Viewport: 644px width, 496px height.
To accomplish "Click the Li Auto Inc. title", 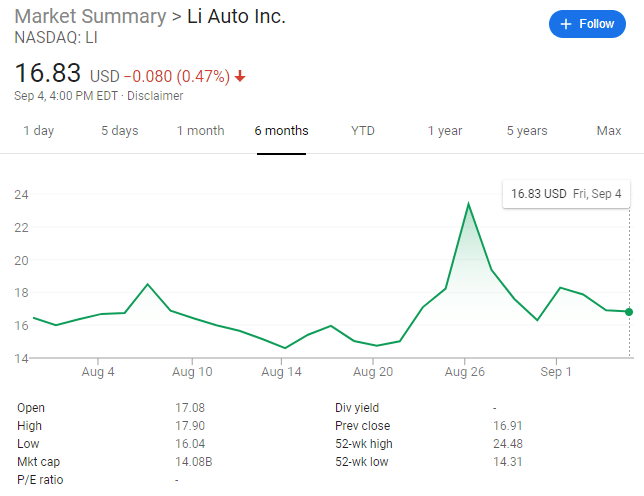I will (x=236, y=16).
